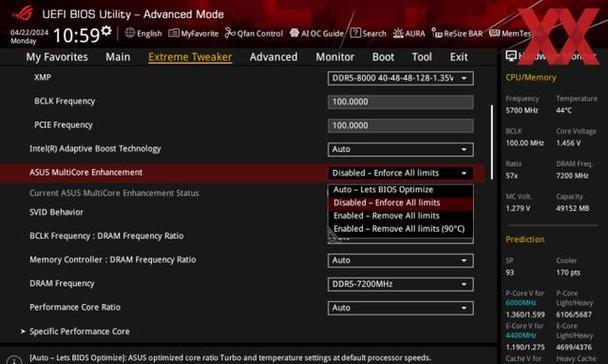608x364 pixels.
Task: Select the DRAM Frequency row label
Action: coord(62,284)
